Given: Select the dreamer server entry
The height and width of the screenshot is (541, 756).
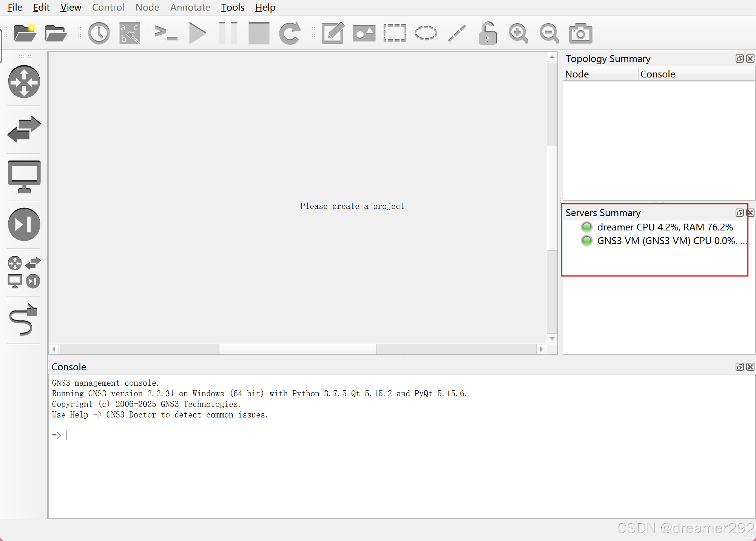Looking at the screenshot, I should tap(665, 227).
